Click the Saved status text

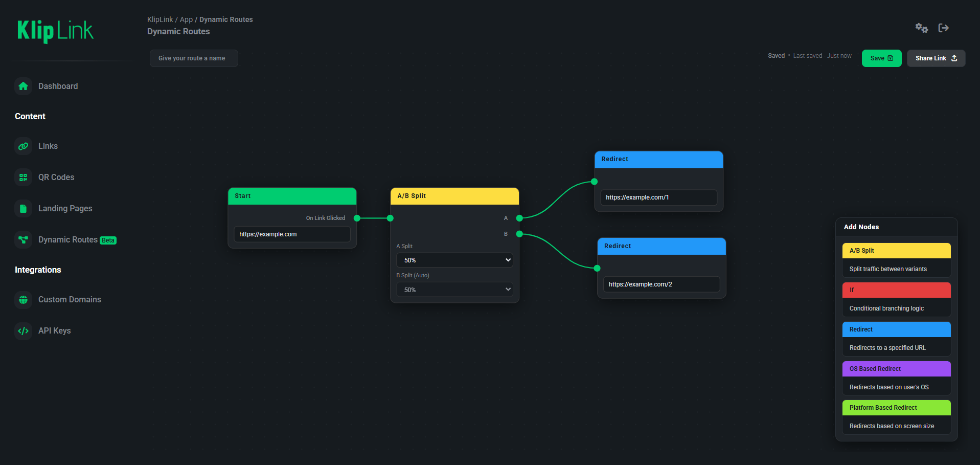tap(776, 56)
